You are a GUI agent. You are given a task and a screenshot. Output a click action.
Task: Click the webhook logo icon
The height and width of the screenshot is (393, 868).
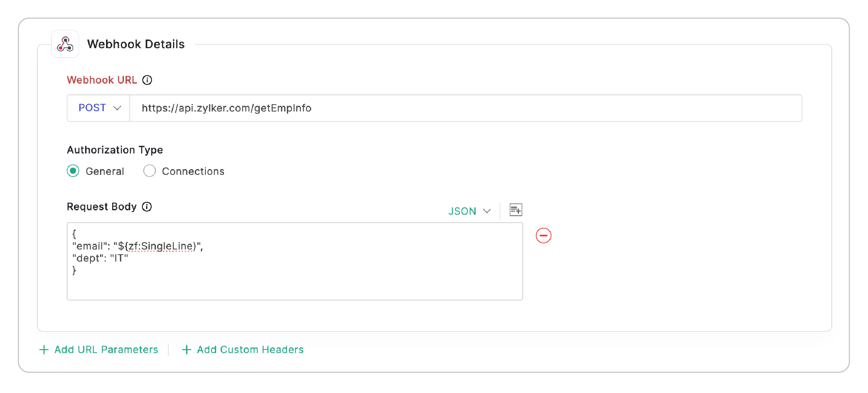65,44
